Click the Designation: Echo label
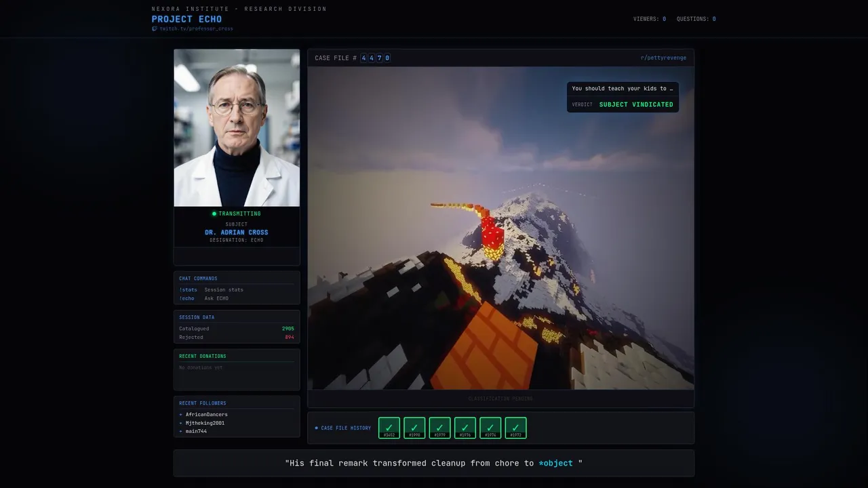The width and height of the screenshot is (868, 488). [x=237, y=240]
